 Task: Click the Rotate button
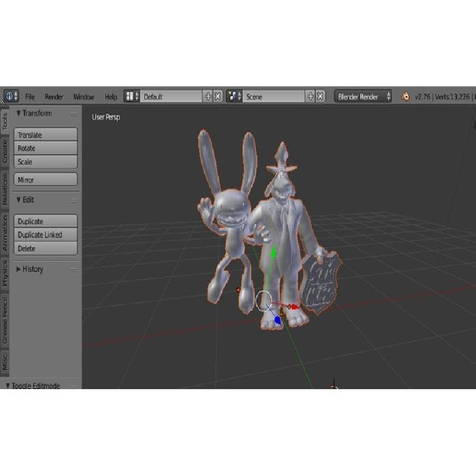[46, 148]
